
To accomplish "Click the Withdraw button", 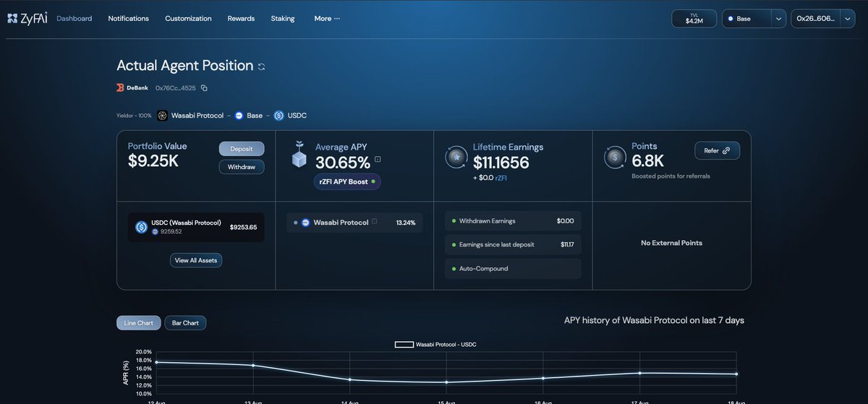I will point(242,167).
